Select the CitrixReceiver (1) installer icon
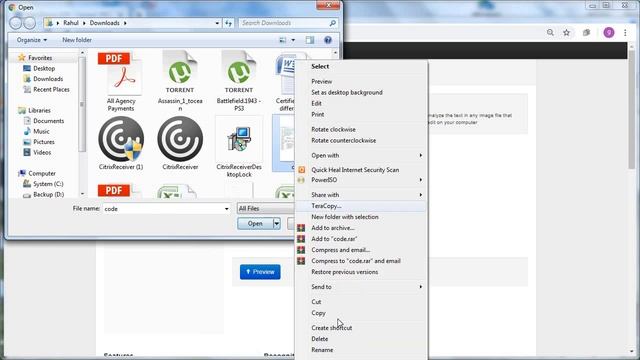This screenshot has width=640, height=360. click(121, 143)
